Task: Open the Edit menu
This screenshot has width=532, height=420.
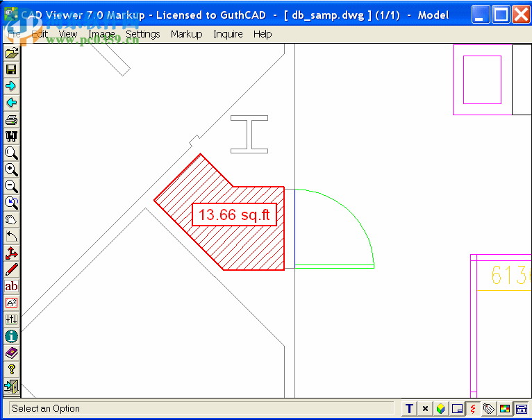Action: 40,34
